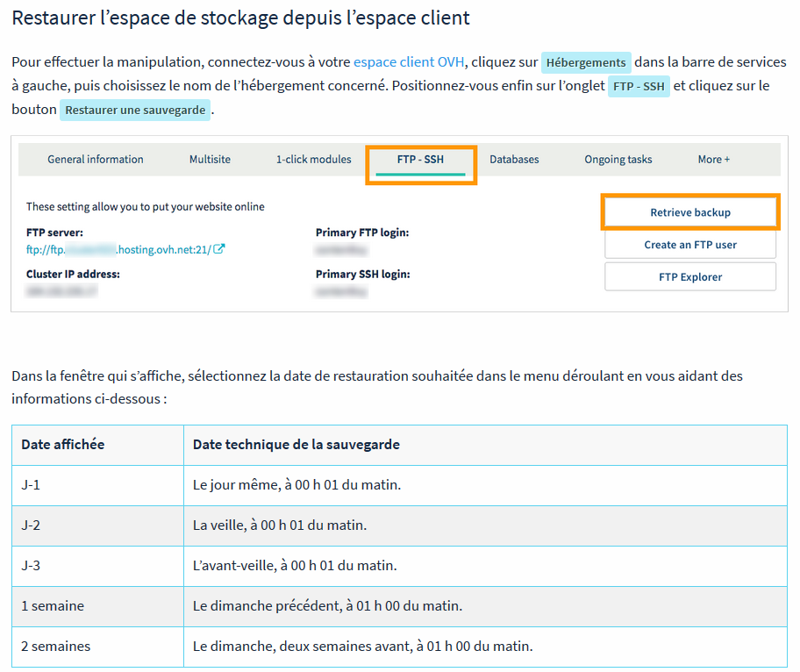Click the blurred Cluster IP address value
Viewport: 800px width, 672px height.
61,289
